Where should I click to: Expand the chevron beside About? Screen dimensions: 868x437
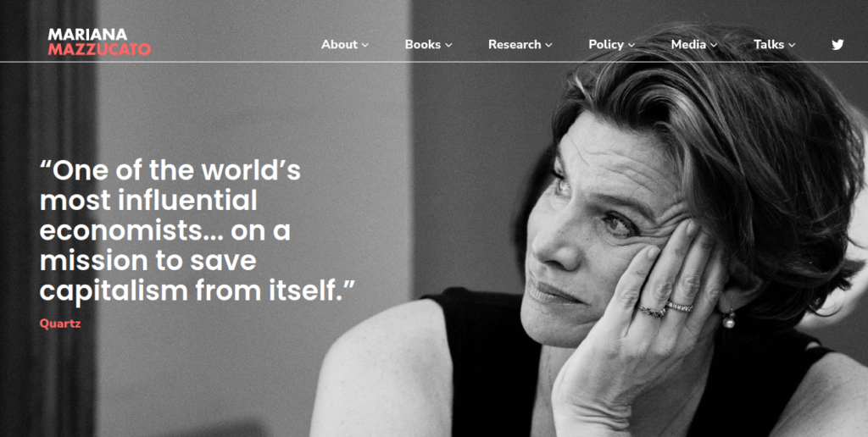(364, 46)
